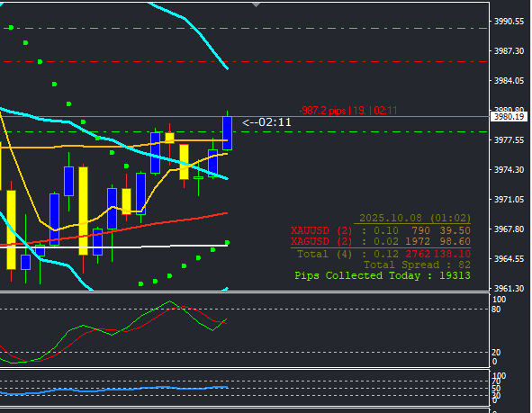Click 'Pips Collected Today : 19313' text
This screenshot has height=413, width=532.
click(x=383, y=275)
